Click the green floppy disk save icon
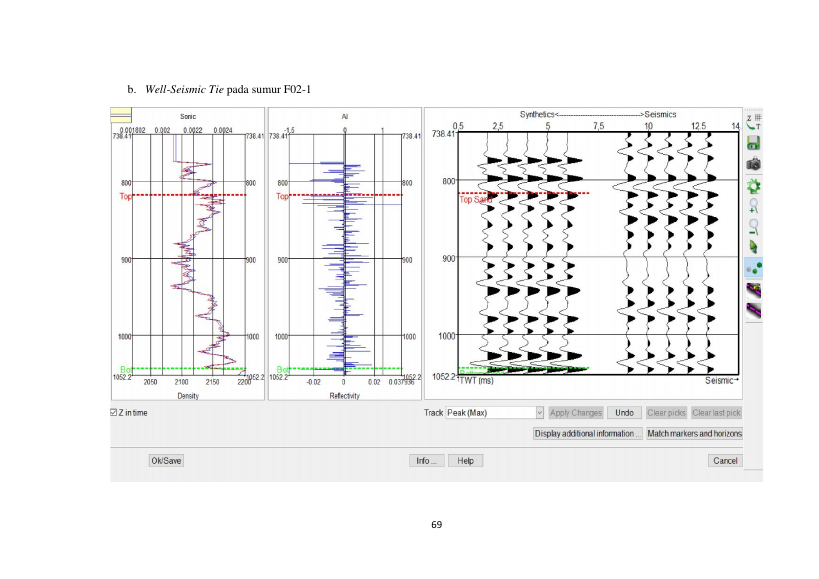Image resolution: width=819 pixels, height=579 pixels. 753,143
